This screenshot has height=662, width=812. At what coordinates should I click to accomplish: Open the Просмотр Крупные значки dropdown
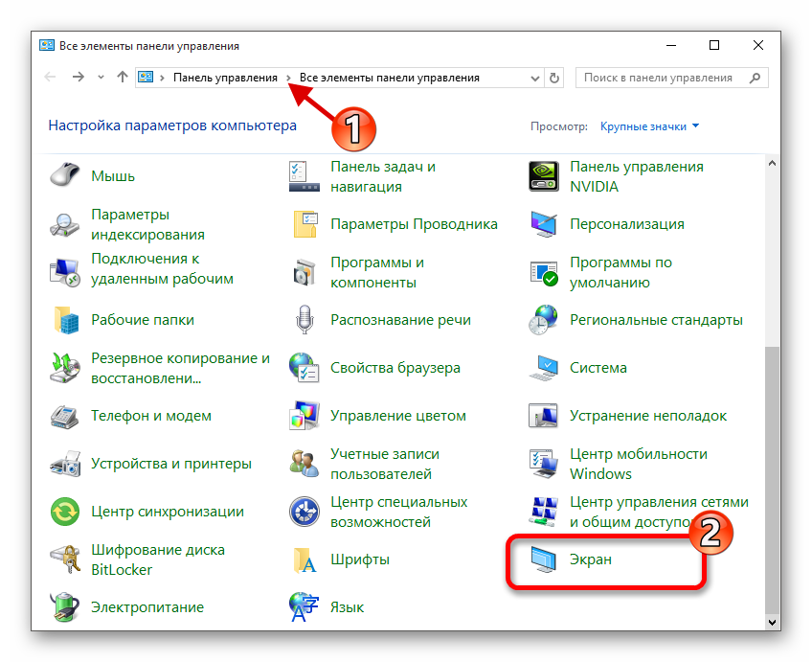tap(649, 126)
